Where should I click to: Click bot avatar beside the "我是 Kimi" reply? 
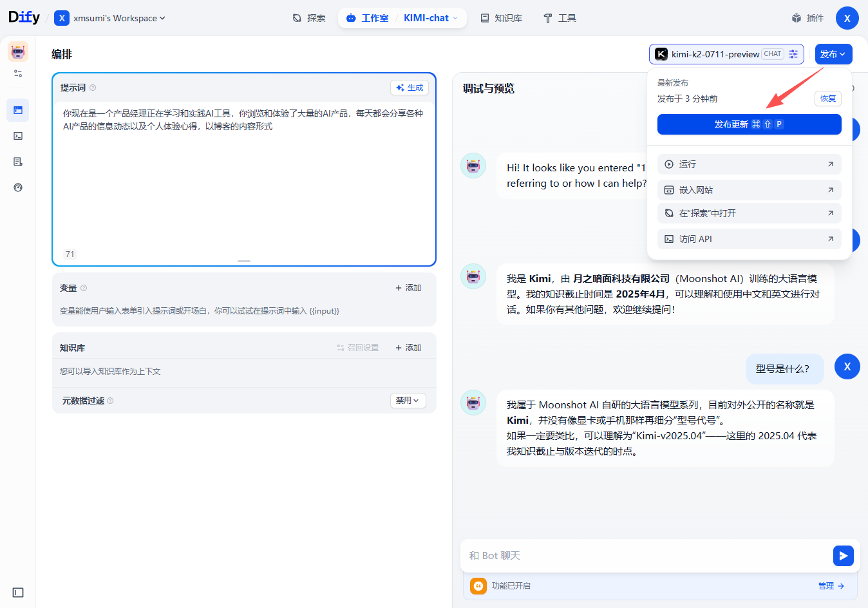click(x=473, y=276)
